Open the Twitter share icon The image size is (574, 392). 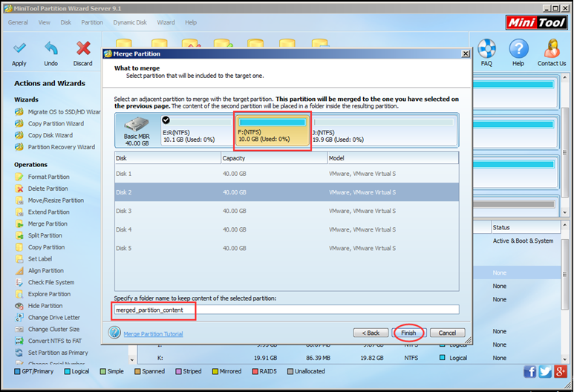(545, 372)
